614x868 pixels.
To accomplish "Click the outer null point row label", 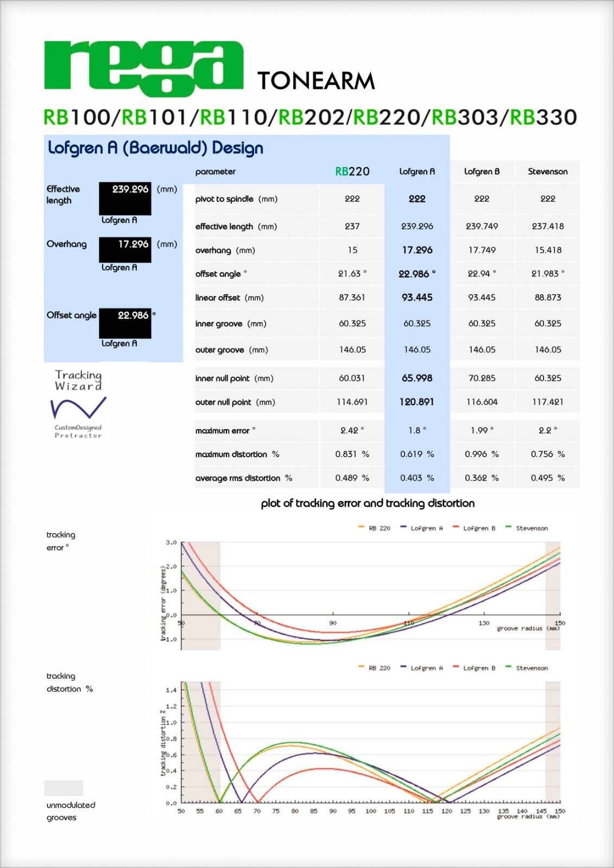I will coord(236,403).
